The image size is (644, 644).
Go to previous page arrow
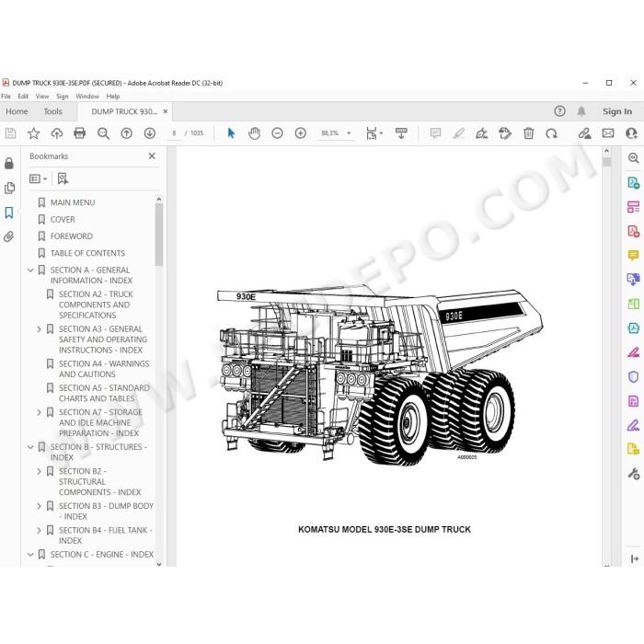point(127,133)
